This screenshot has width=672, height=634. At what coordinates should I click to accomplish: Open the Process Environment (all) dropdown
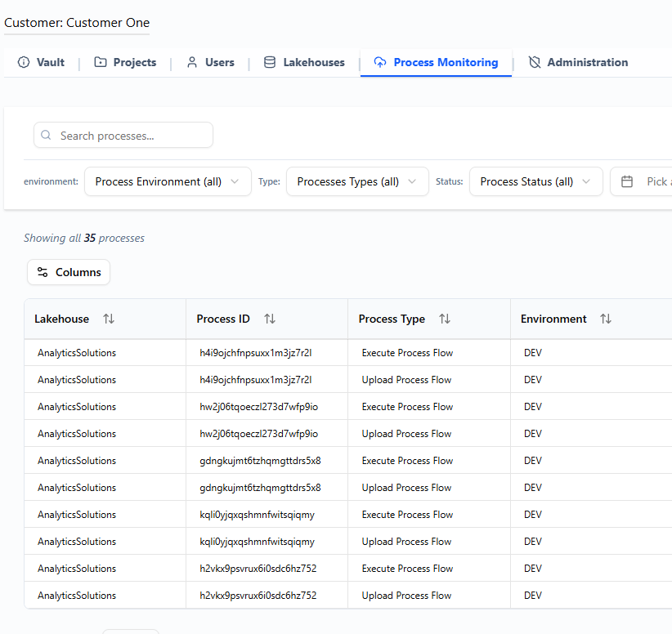pyautogui.click(x=167, y=181)
